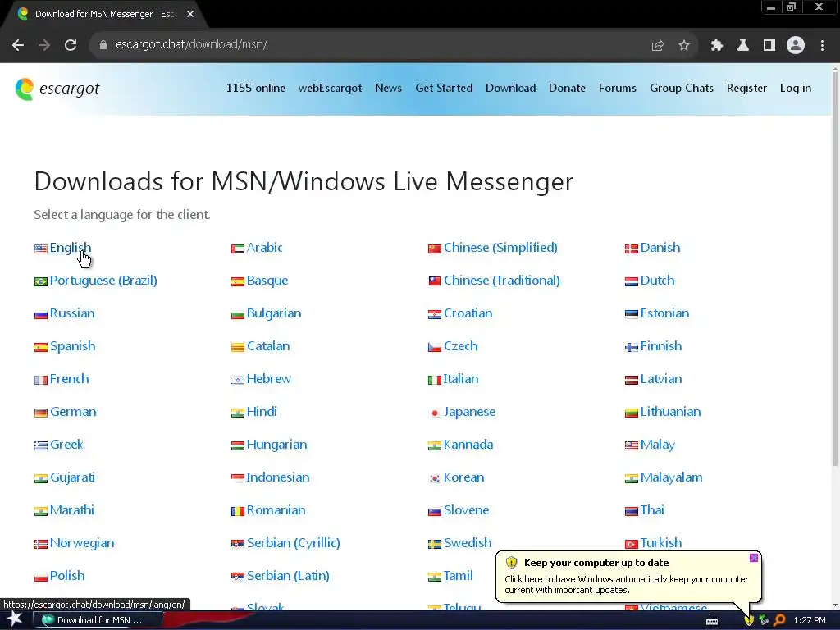Screen dimensions: 840x630
Task: Click the Italian flag icon
Action: pos(435,380)
